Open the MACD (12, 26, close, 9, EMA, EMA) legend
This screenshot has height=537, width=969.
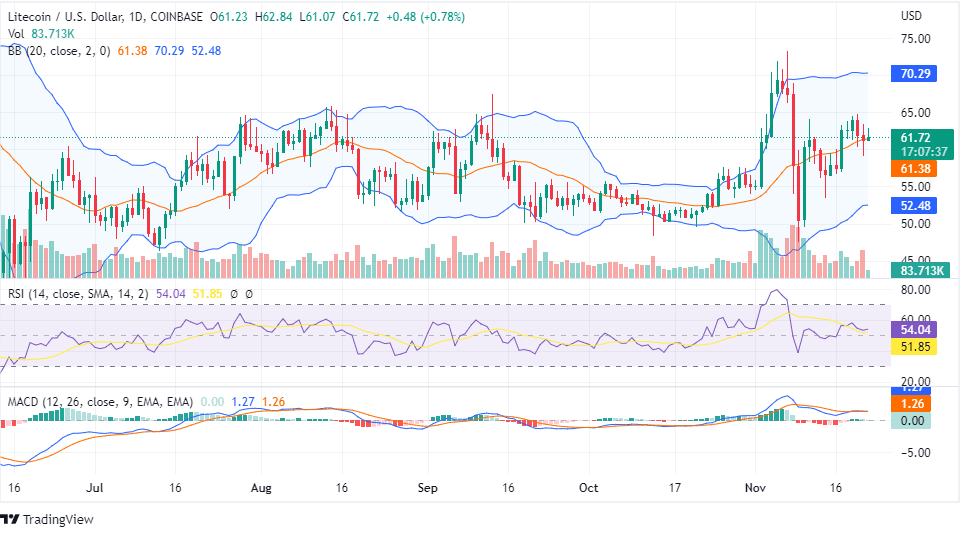coord(100,402)
